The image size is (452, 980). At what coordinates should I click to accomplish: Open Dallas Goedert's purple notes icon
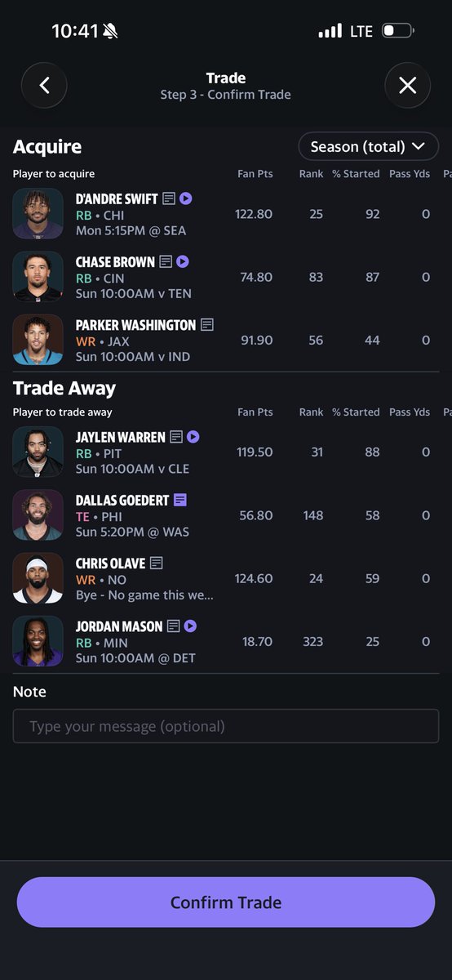(180, 500)
